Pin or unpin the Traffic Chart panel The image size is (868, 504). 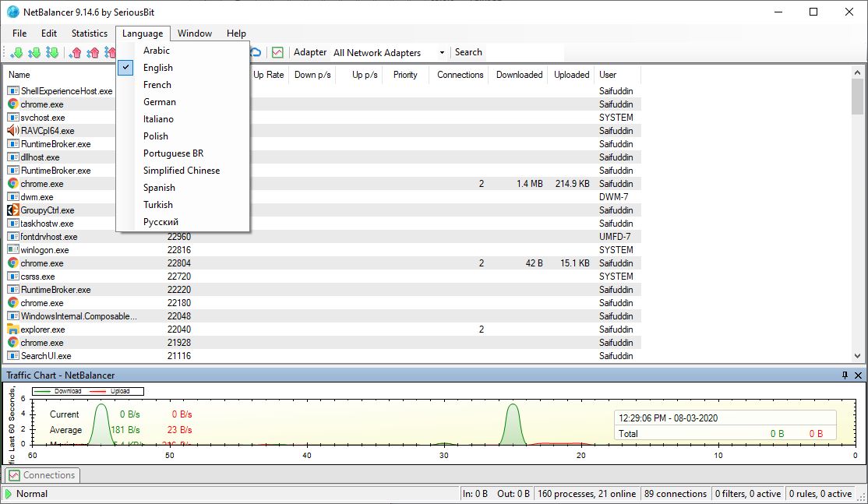click(x=845, y=375)
